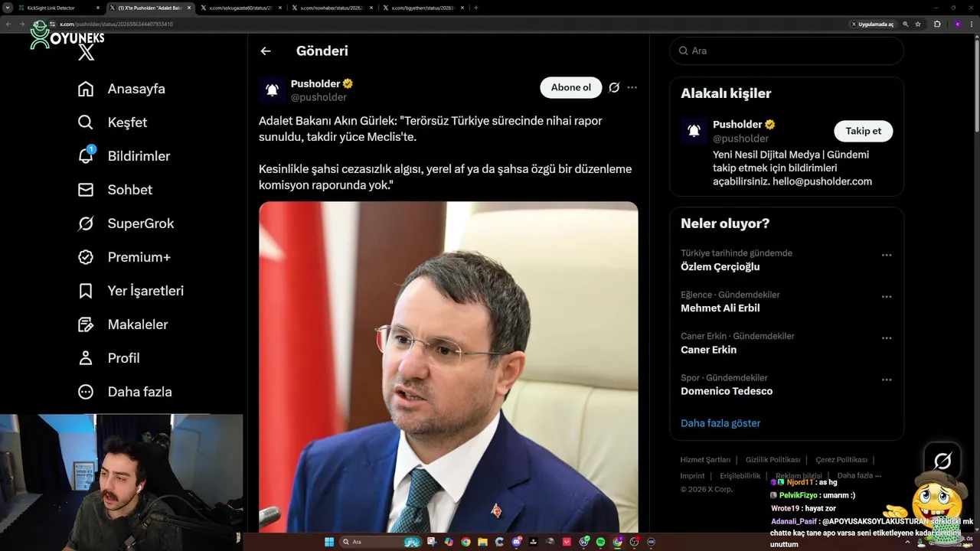Bookmark page with star icon
980x551 pixels.
point(918,24)
